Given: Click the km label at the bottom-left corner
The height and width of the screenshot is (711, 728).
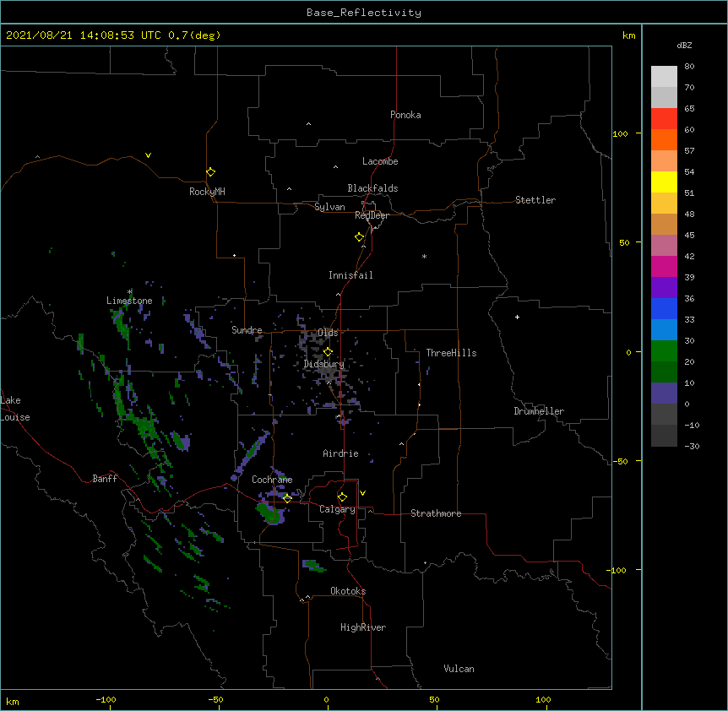Looking at the screenshot, I should click(13, 701).
